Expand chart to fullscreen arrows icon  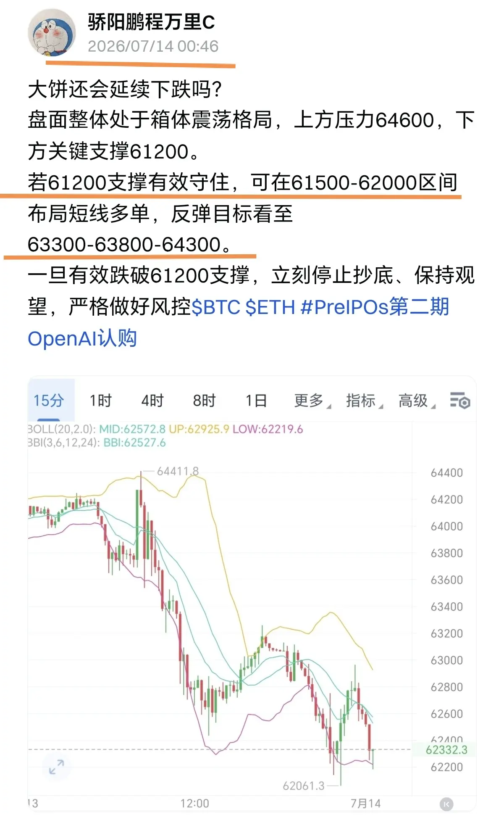56,767
